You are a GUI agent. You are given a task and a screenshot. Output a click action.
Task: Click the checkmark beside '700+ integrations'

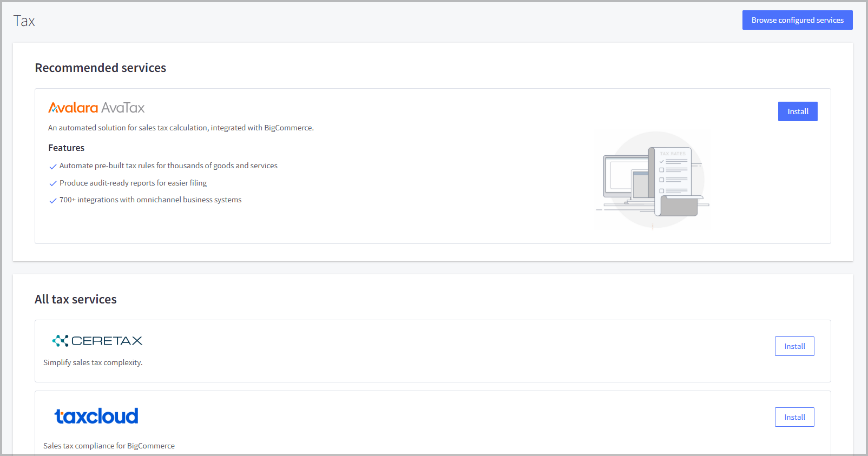53,201
